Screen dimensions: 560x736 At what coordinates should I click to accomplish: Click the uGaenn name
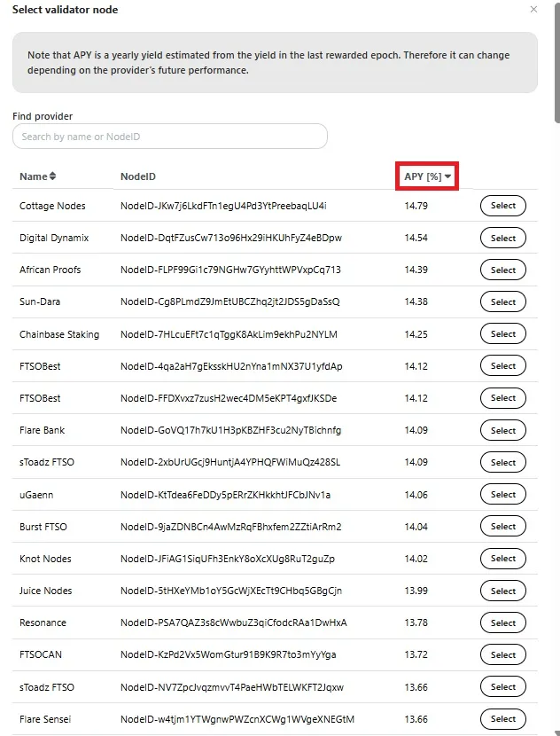(x=36, y=495)
